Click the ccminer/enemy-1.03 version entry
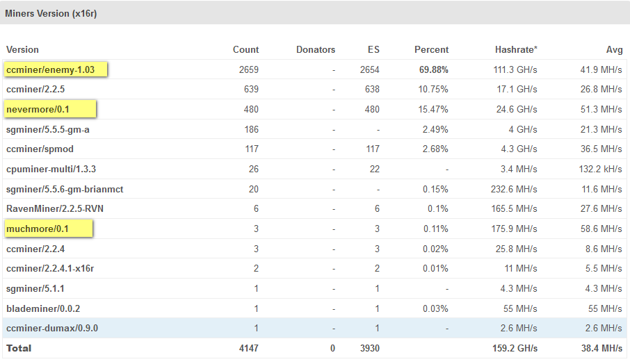Image resolution: width=630 pixels, height=364 pixels. tap(56, 69)
